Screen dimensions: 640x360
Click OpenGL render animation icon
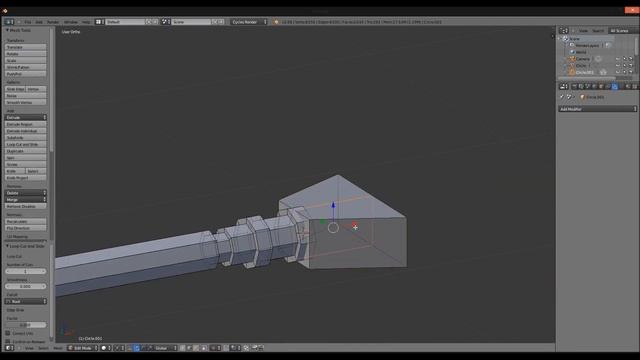[261, 348]
